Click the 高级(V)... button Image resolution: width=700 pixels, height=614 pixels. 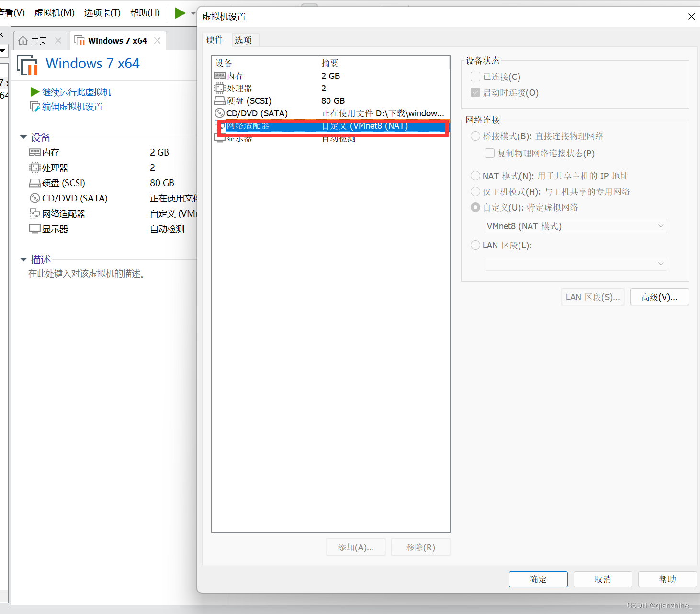point(659,297)
